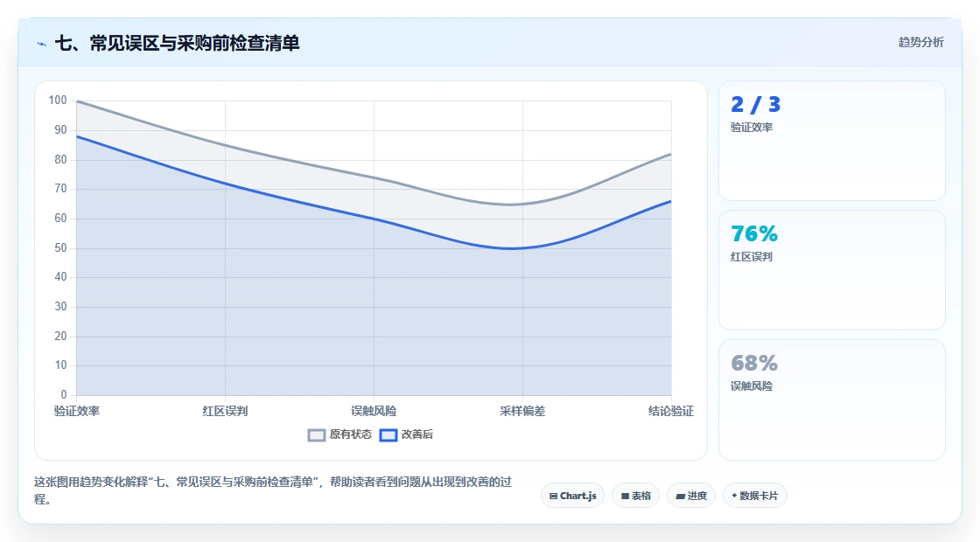Click the Chart.js tag icon
This screenshot has height=542, width=980.
(x=553, y=497)
